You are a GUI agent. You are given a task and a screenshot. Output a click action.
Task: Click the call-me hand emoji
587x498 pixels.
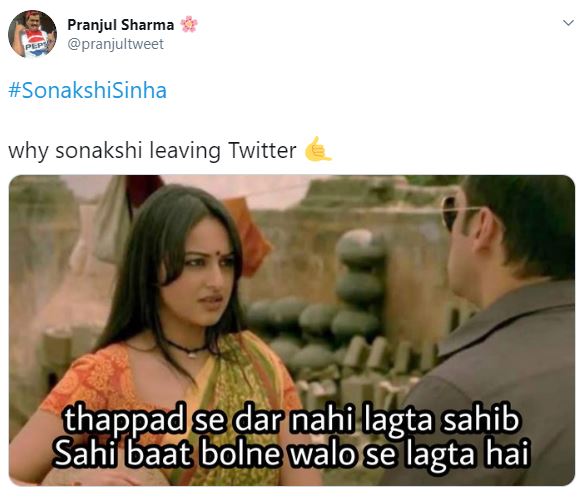(x=318, y=149)
